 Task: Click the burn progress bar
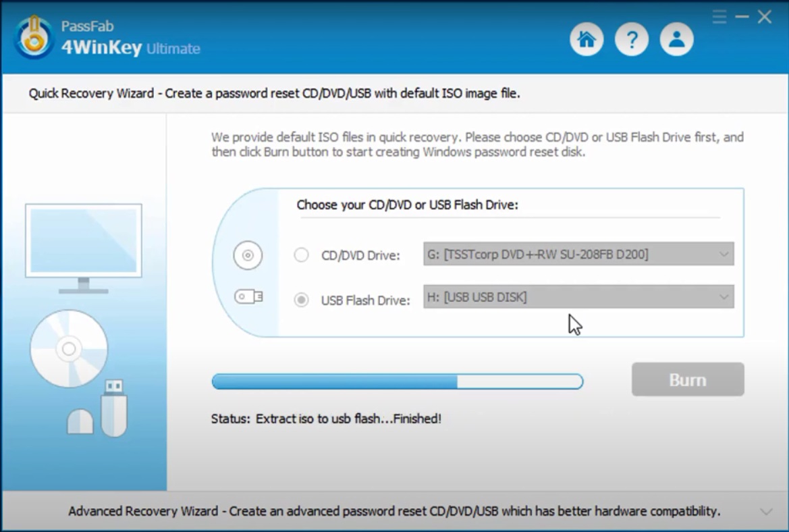(398, 381)
